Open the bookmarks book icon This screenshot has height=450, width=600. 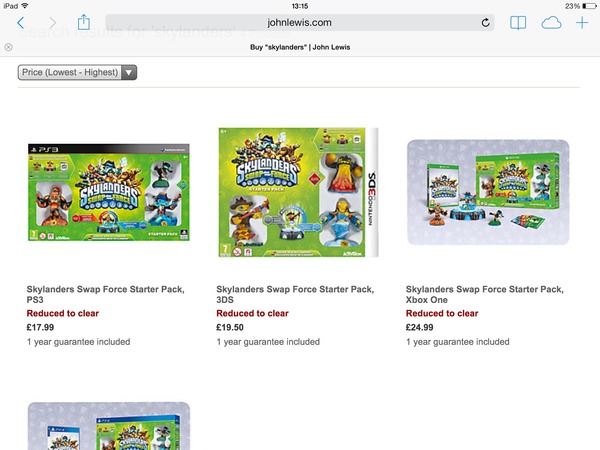pos(518,23)
